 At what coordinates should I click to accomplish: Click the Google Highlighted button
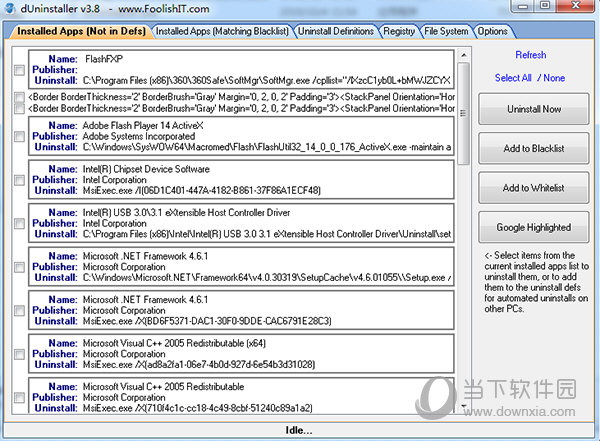pyautogui.click(x=534, y=227)
